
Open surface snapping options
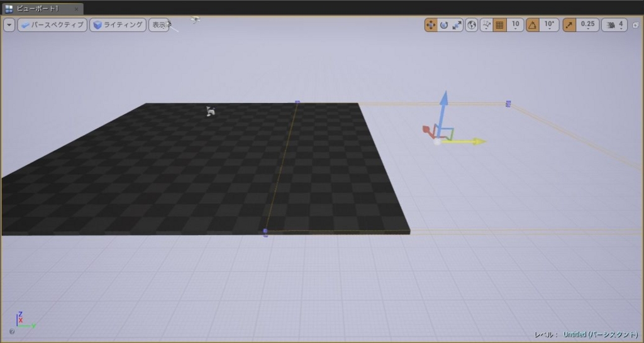click(486, 25)
